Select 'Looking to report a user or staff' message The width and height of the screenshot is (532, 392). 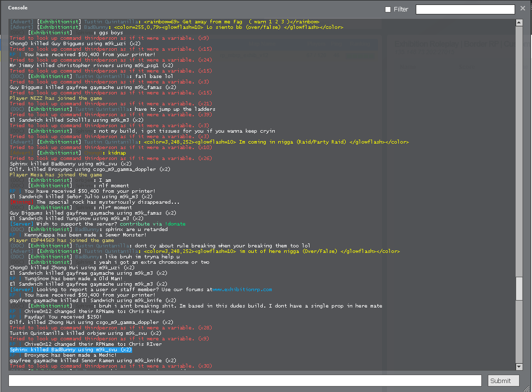coord(141,290)
